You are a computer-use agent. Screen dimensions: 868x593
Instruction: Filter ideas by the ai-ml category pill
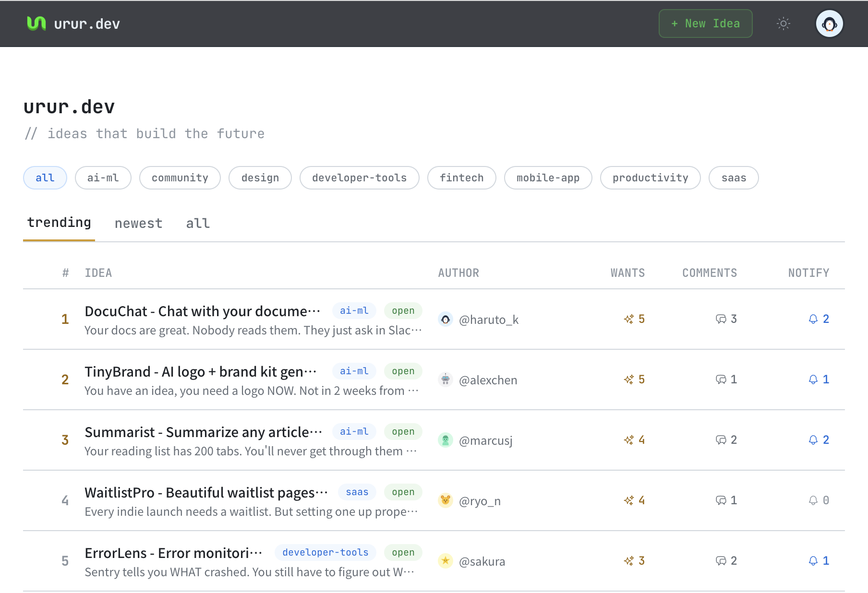pos(103,178)
